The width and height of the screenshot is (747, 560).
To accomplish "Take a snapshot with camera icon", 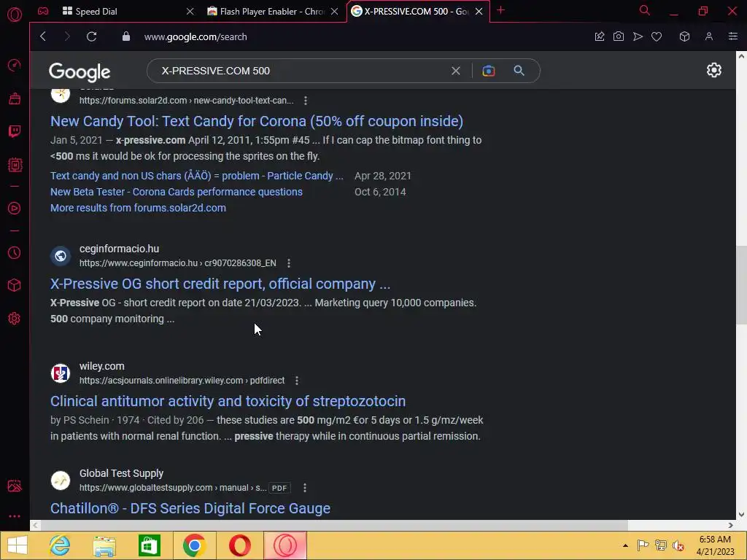I will (x=619, y=36).
